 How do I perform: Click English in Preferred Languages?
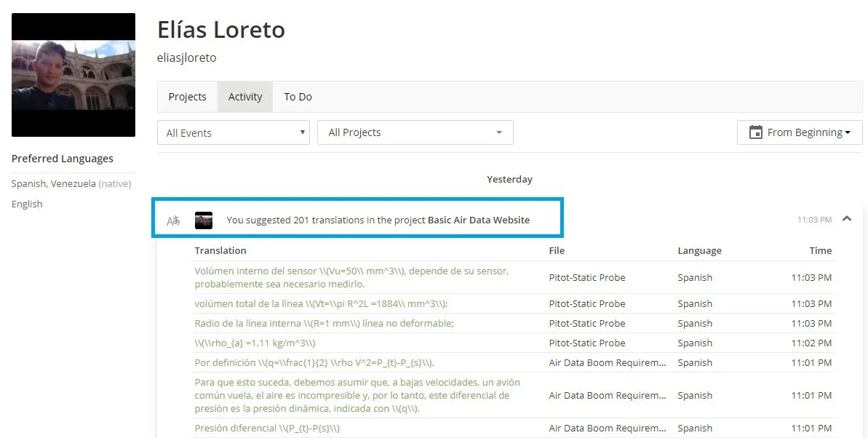pyautogui.click(x=27, y=204)
